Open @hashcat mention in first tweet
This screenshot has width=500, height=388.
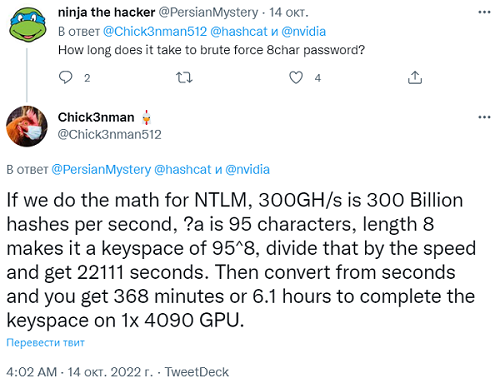click(x=239, y=32)
